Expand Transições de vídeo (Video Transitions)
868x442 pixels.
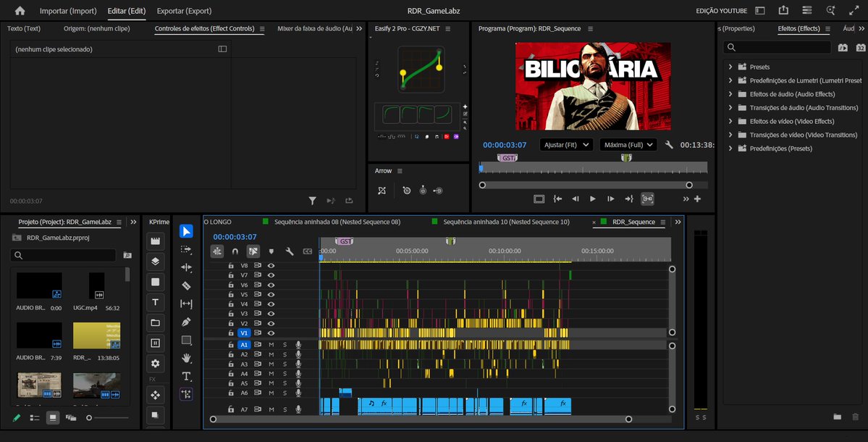coord(730,135)
